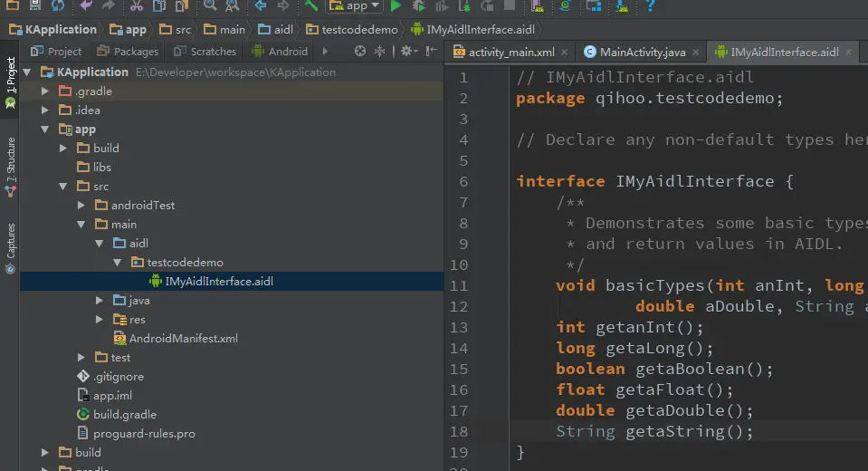Collapse all in the project panel

click(380, 51)
